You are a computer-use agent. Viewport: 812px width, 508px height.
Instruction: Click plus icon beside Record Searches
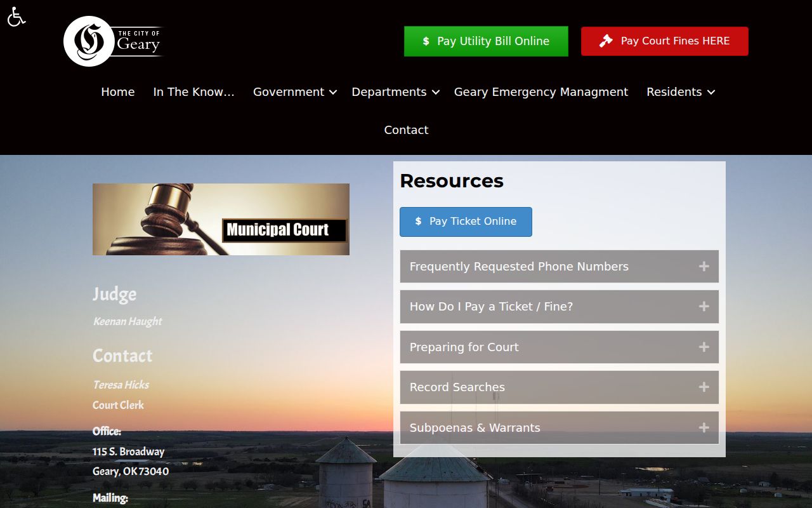click(x=704, y=387)
